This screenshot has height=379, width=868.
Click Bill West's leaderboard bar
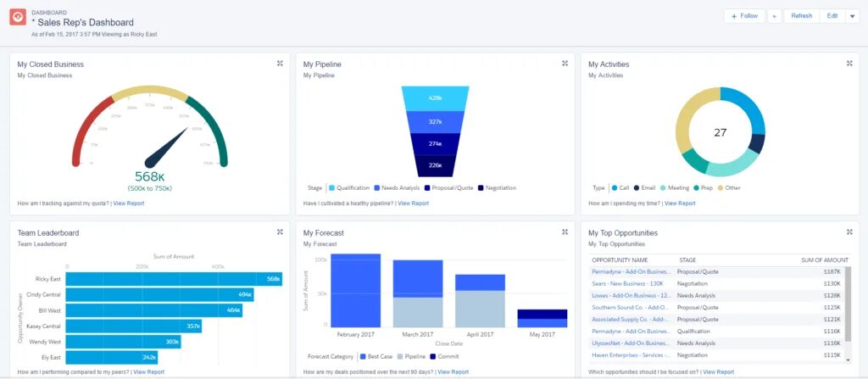[x=154, y=310]
